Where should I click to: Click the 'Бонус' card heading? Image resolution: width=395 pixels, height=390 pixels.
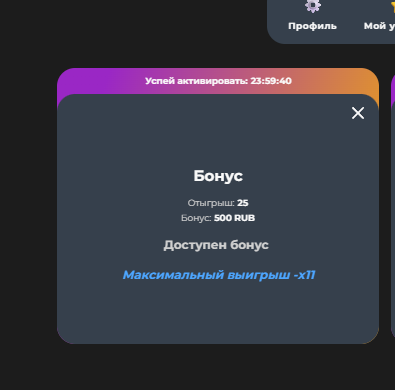[x=218, y=176]
